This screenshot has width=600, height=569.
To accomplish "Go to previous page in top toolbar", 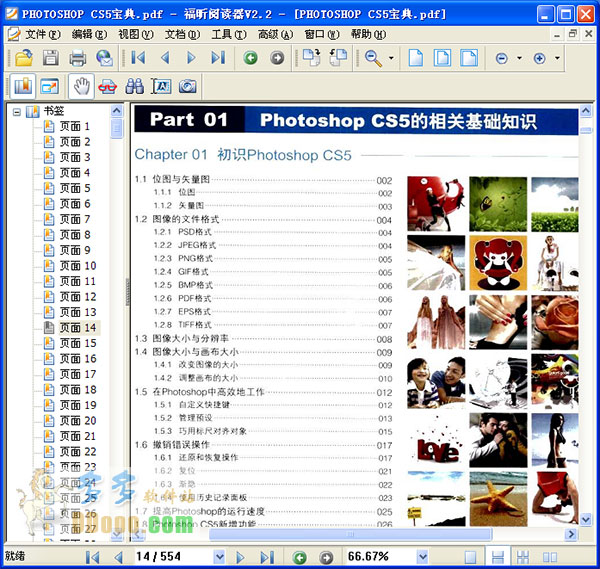I will click(x=165, y=58).
